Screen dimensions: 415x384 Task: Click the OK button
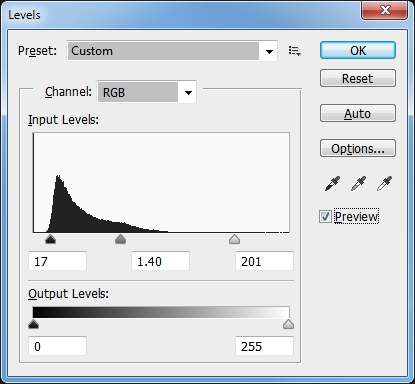(x=358, y=51)
